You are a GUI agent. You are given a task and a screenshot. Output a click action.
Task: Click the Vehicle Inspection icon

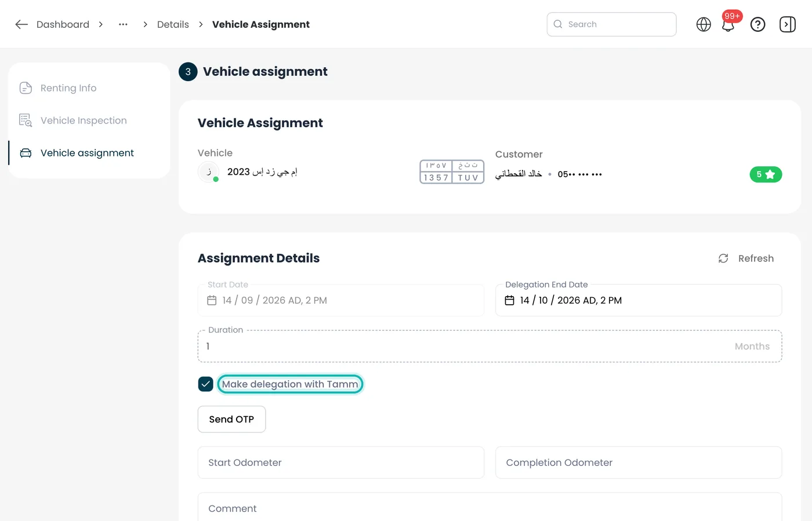26,121
